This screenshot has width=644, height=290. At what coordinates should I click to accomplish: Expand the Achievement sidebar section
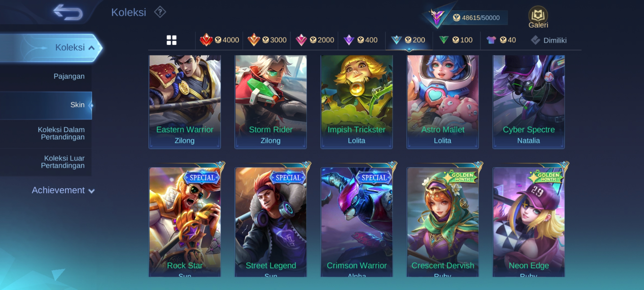[x=63, y=190]
